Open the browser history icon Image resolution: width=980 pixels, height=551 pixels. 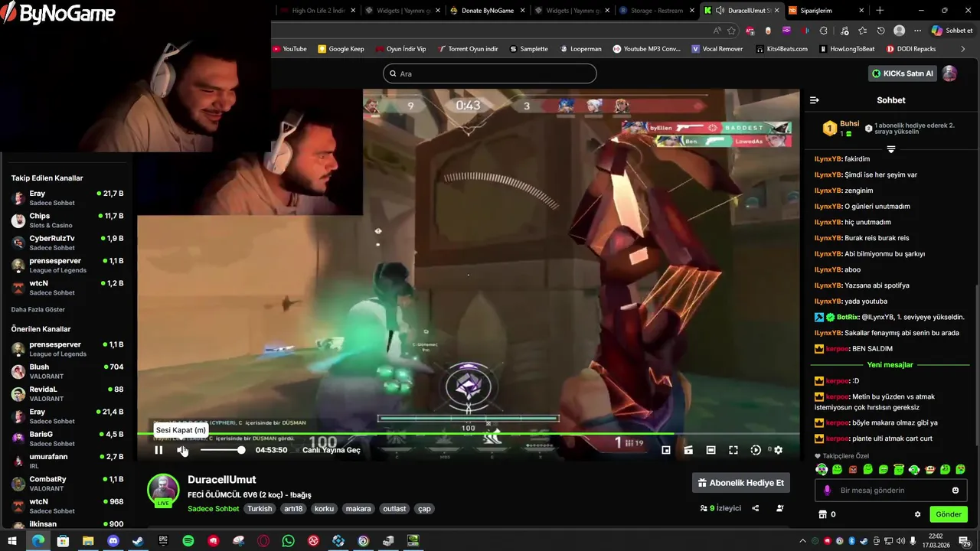coord(881,31)
